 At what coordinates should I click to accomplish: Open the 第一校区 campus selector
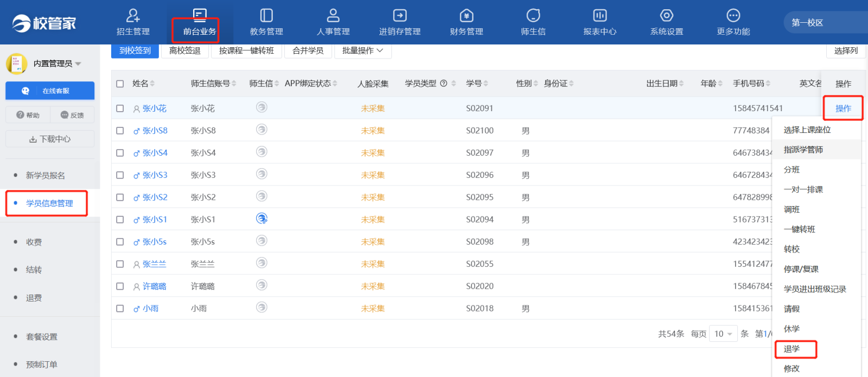pyautogui.click(x=825, y=23)
